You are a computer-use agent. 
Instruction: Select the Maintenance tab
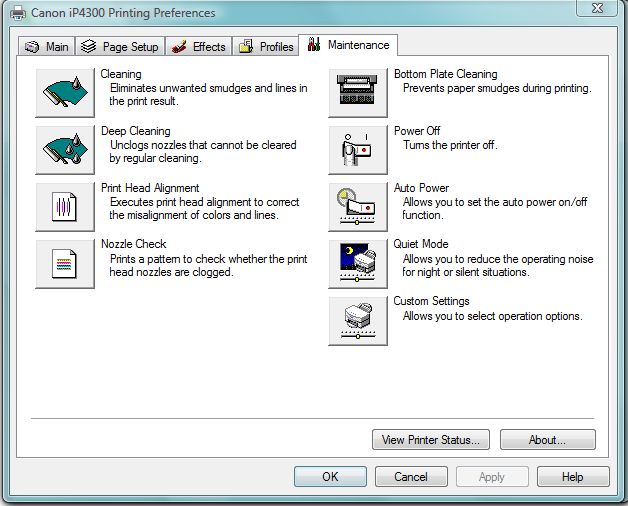coord(348,45)
